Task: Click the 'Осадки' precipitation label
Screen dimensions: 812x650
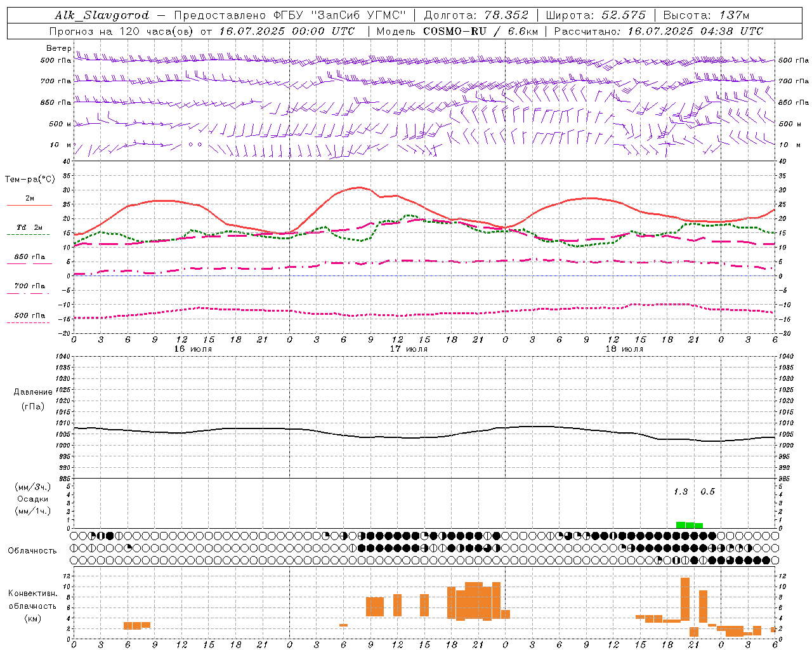Action: (33, 499)
